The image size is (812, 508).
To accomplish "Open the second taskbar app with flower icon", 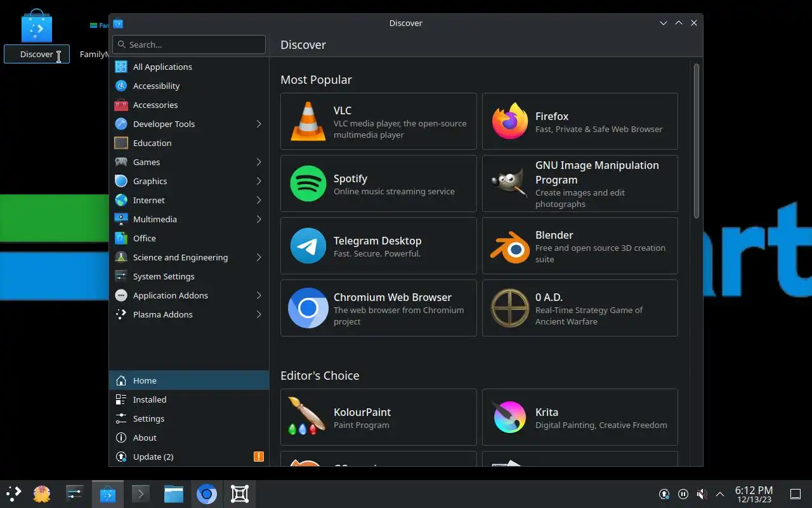I will 42,493.
